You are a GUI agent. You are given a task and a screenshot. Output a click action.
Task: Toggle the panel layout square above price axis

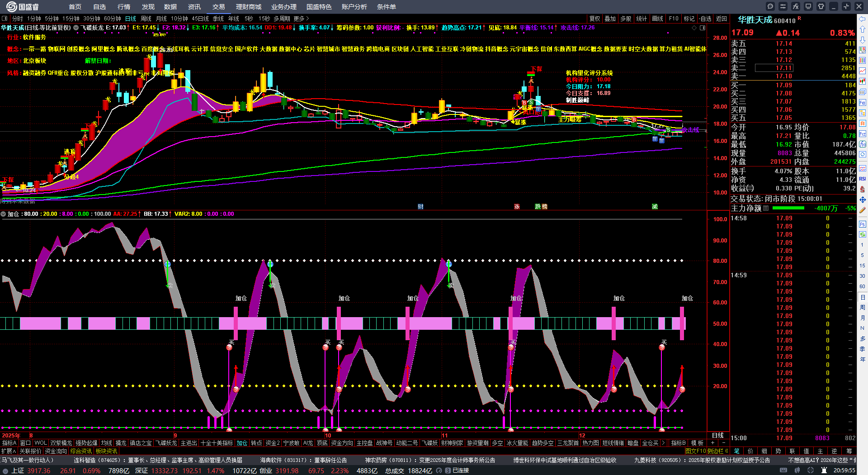(x=703, y=28)
